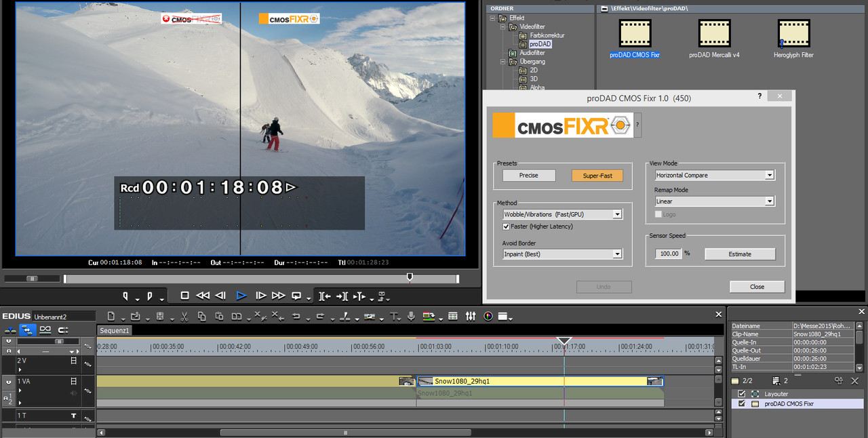
Task: Click the Undo arrow icon
Action: pyautogui.click(x=296, y=316)
